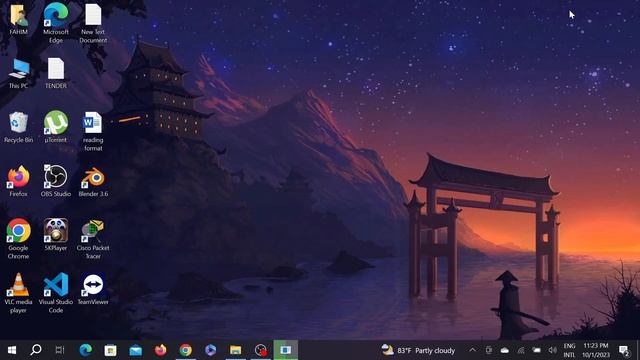Select the Firefox desktop shortcut
640x360 pixels.
pyautogui.click(x=18, y=181)
